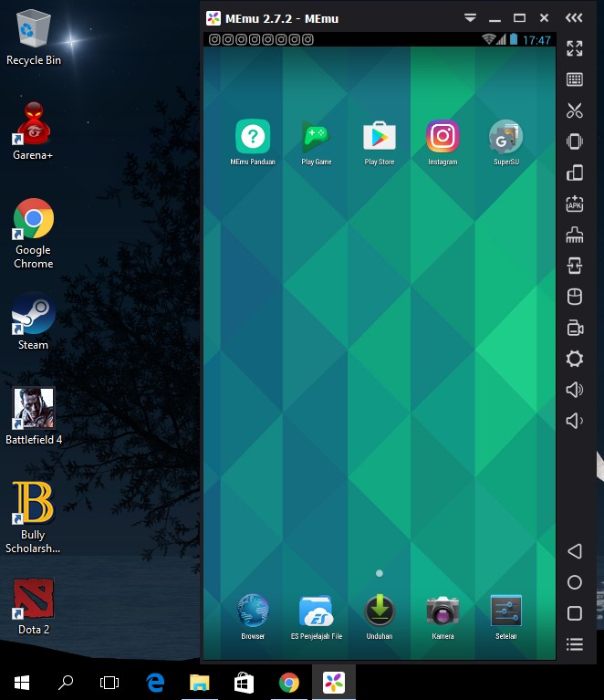Open the Windows Store from taskbar
Viewport: 604px width, 700px height.
click(x=245, y=683)
